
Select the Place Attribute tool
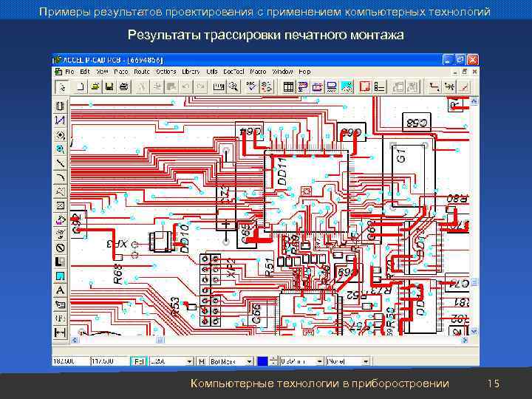pos(60,304)
